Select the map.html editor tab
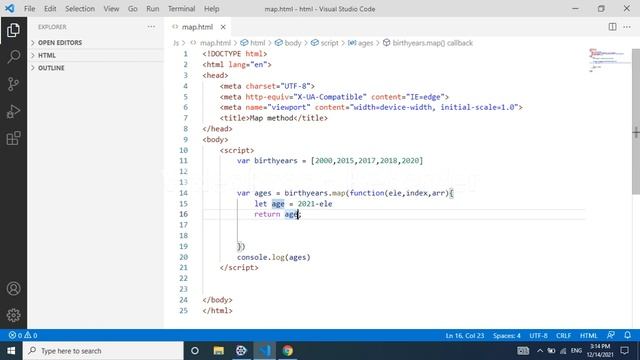 point(198,27)
